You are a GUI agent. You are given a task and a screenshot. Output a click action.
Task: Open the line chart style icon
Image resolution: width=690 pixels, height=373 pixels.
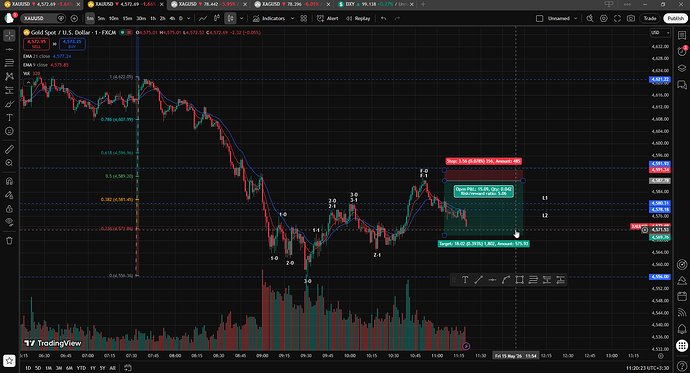tap(203, 18)
